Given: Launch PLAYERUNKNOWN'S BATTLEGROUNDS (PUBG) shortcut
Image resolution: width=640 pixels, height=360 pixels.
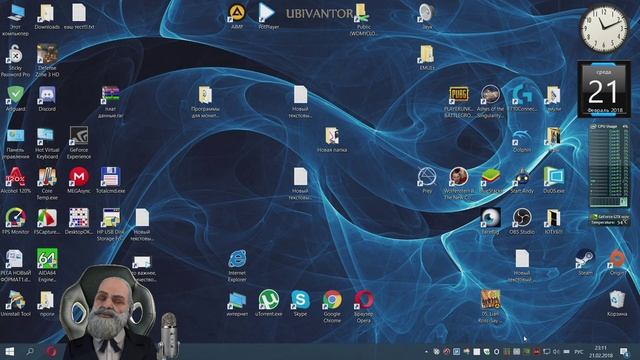Looking at the screenshot, I should tap(458, 102).
